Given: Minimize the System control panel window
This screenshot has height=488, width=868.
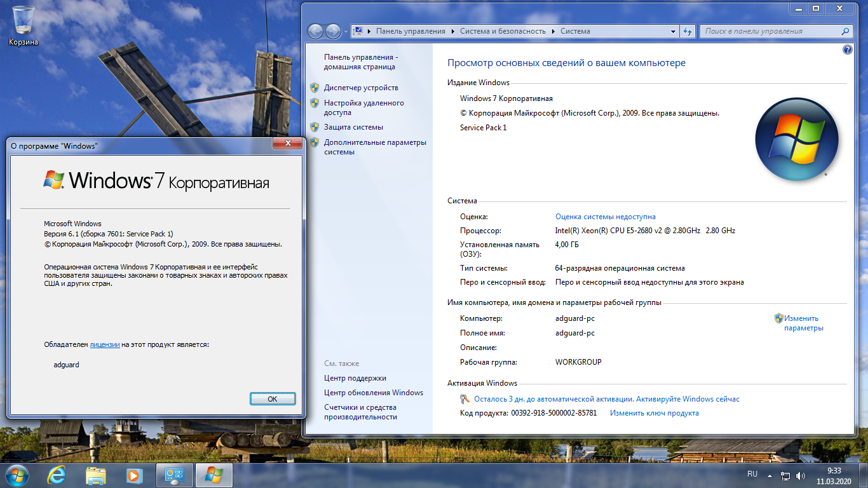Looking at the screenshot, I should [799, 8].
